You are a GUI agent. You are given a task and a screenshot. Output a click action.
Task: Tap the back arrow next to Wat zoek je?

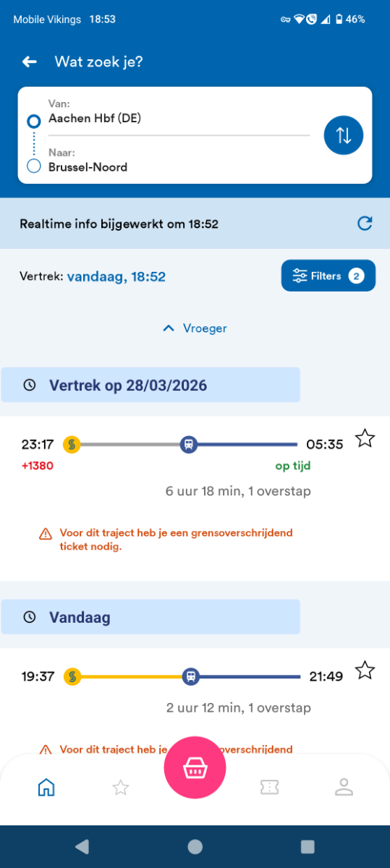pos(29,62)
